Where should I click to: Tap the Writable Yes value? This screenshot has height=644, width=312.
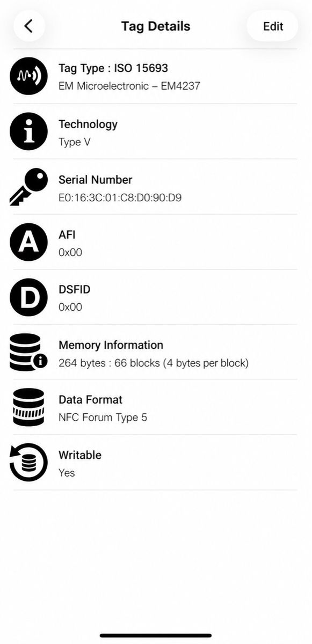pos(67,473)
